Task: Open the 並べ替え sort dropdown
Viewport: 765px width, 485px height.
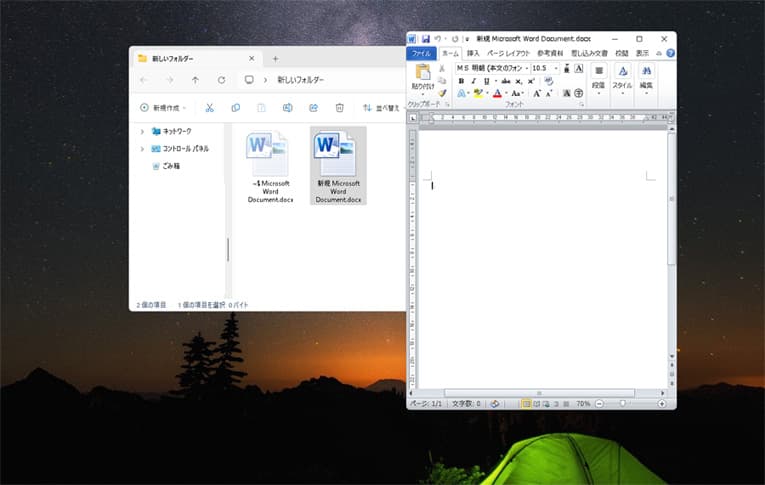Action: (380, 107)
